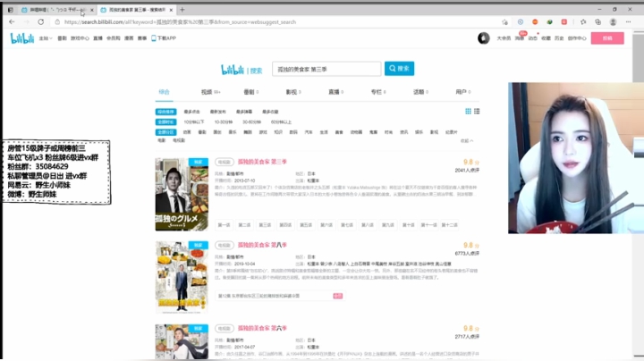
Task: Open the browser profile avatar icon
Action: [x=613, y=22]
